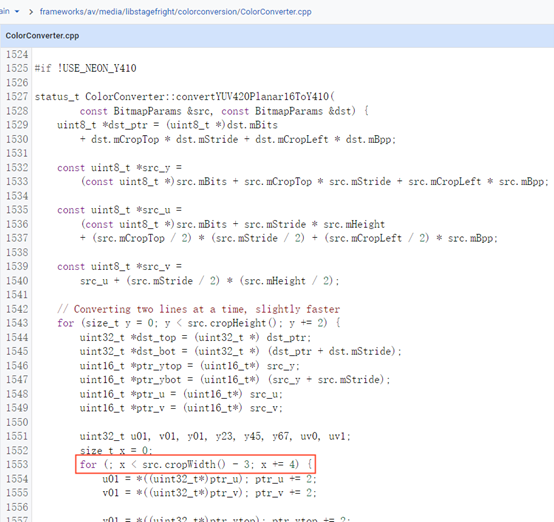Click "src.mHeight" on line 1536

pyautogui.click(x=354, y=224)
